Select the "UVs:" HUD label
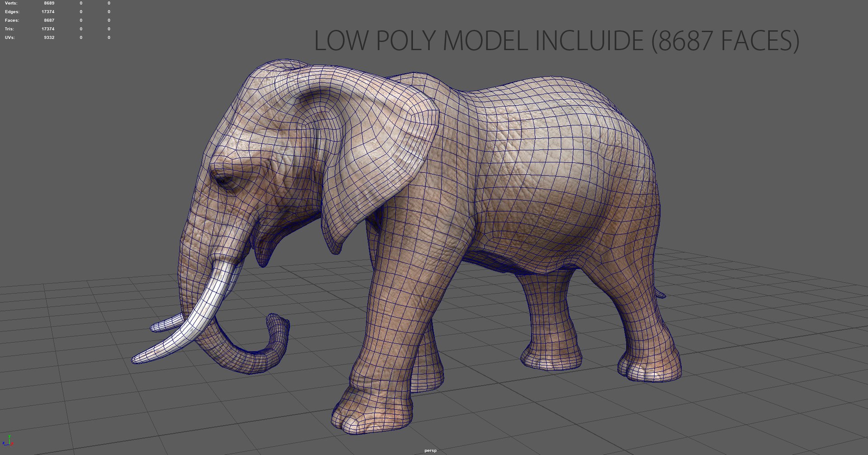The image size is (868, 455). (10, 38)
